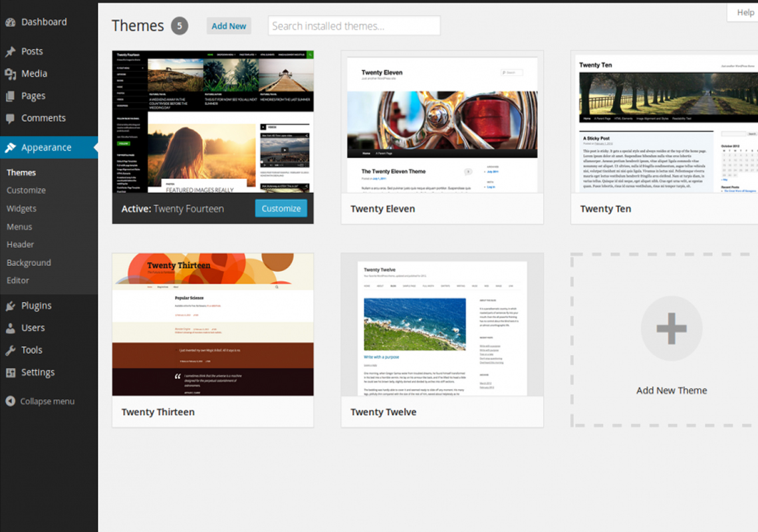Open the Settings menu label
This screenshot has width=758, height=532.
38,372
